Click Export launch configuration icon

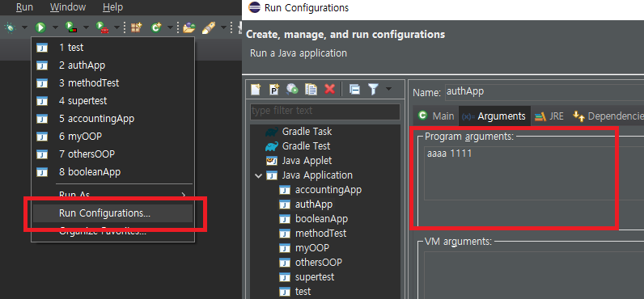[x=292, y=89]
